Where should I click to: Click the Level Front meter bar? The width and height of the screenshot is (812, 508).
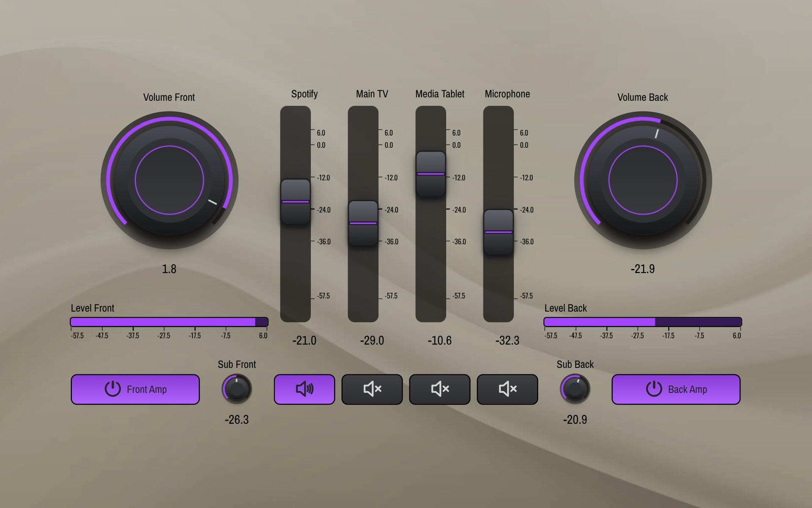coord(169,322)
